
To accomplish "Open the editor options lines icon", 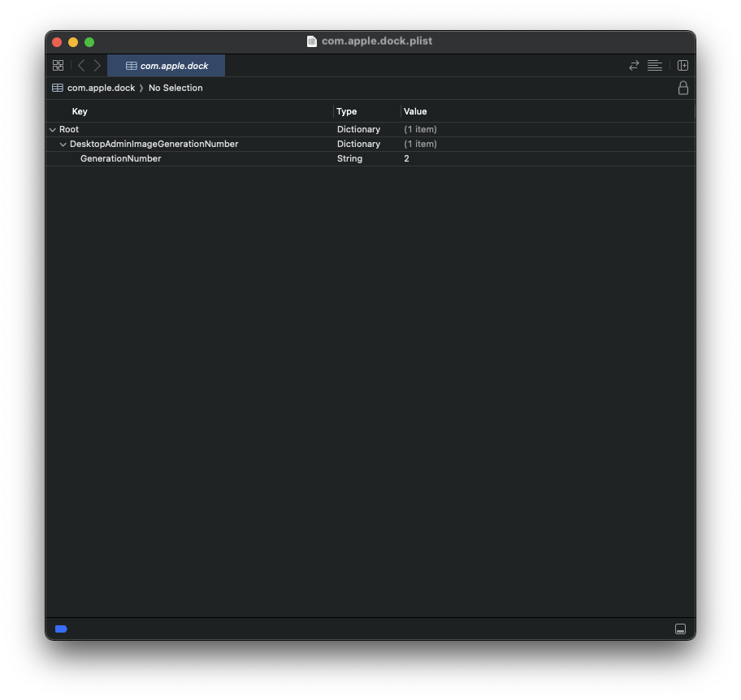I will (654, 66).
